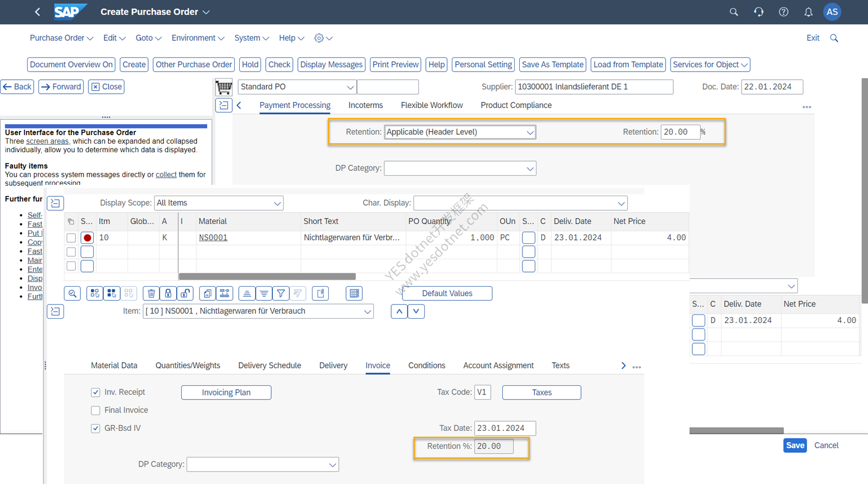Screen dimensions: 868x484
Task: Click the filter funnel icon
Action: (280, 293)
